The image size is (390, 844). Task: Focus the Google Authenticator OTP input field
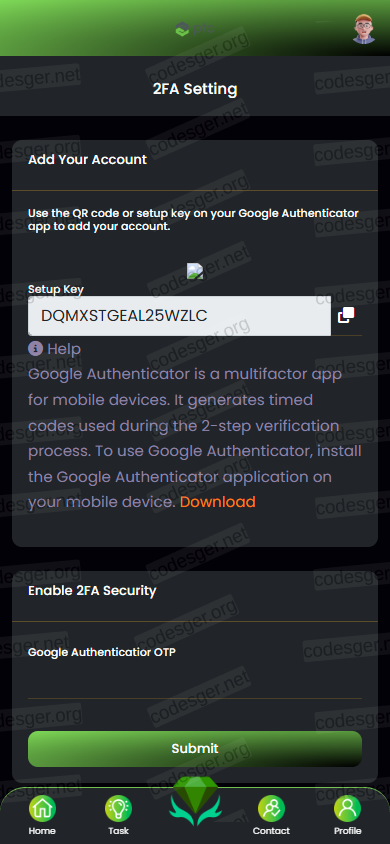click(195, 683)
